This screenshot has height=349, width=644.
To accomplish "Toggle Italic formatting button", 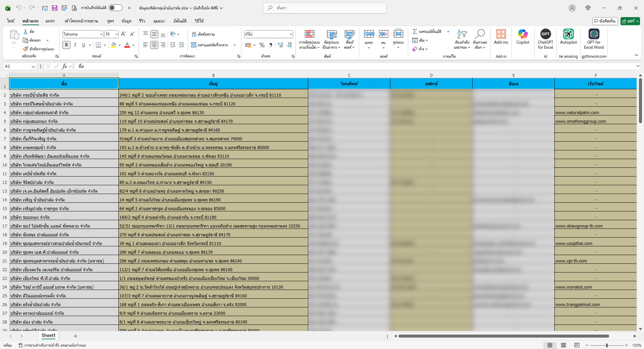I will pyautogui.click(x=75, y=45).
